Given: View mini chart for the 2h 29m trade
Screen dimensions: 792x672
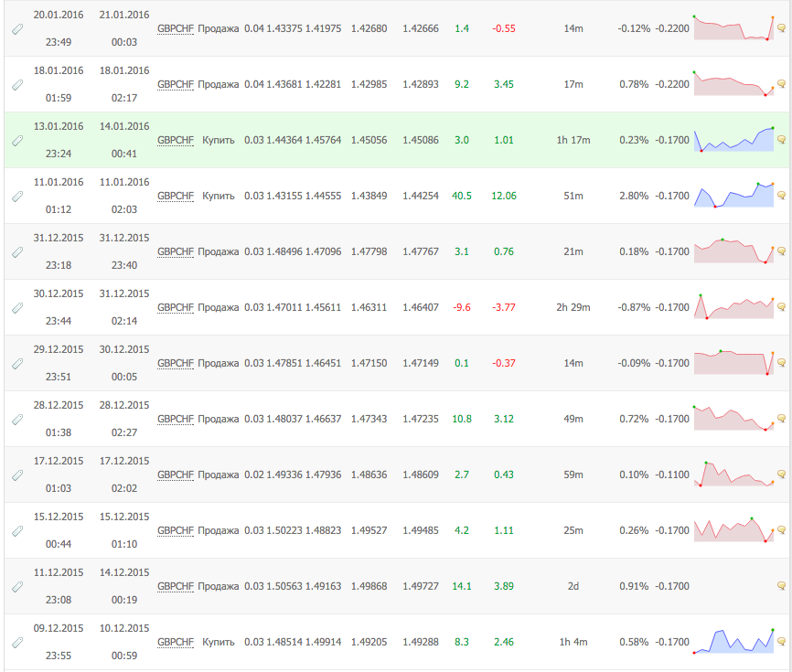Looking at the screenshot, I should (x=733, y=306).
